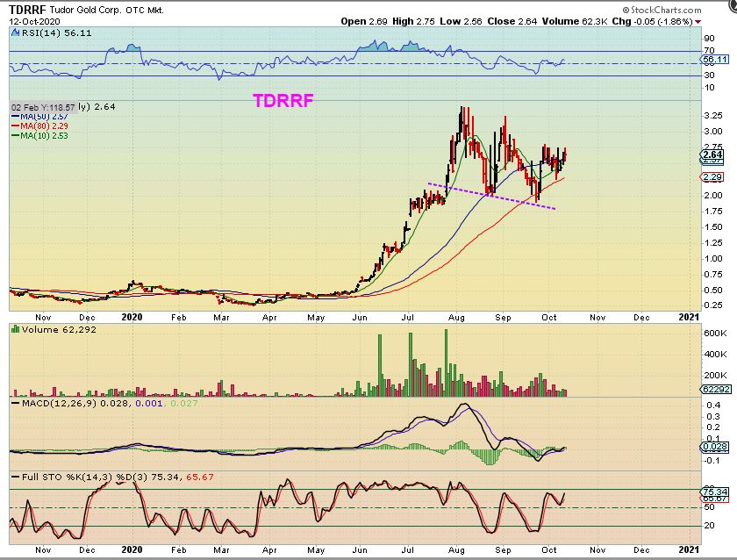The width and height of the screenshot is (737, 560).
Task: Click 'Jul' on the price panel date axis
Action: pyautogui.click(x=408, y=318)
